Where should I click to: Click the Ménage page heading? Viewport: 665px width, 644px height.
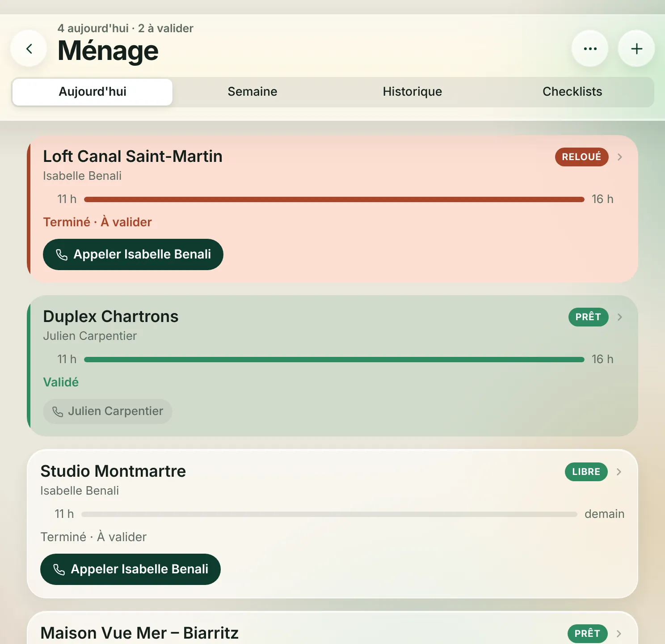tap(108, 51)
